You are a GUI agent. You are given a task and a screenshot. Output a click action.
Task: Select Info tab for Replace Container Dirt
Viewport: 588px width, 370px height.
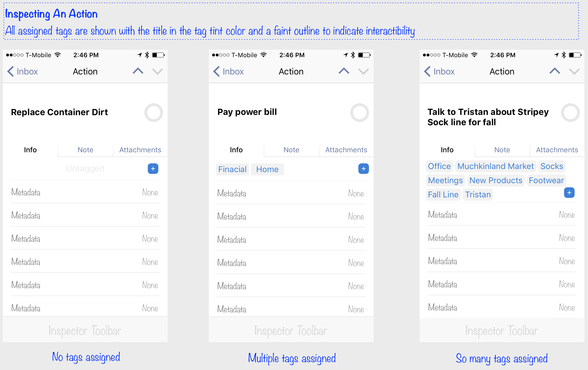point(30,150)
